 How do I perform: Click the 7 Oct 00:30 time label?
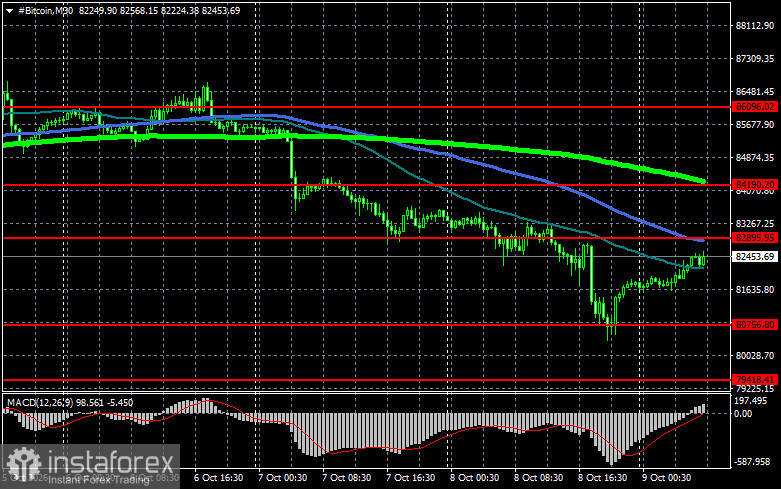coord(282,478)
